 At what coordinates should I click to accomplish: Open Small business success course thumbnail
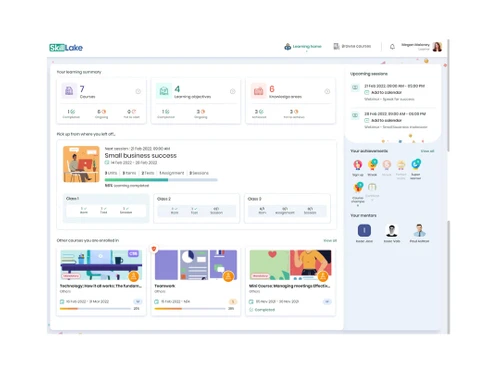click(x=81, y=164)
